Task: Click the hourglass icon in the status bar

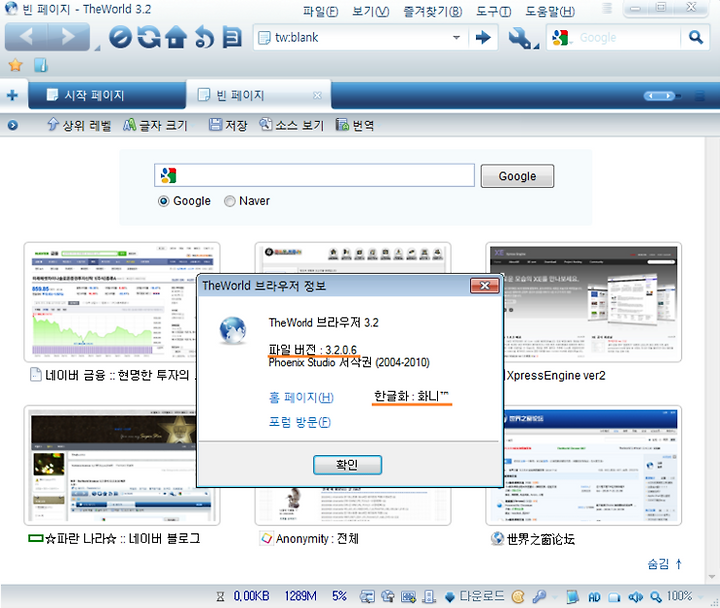Action: (220, 597)
